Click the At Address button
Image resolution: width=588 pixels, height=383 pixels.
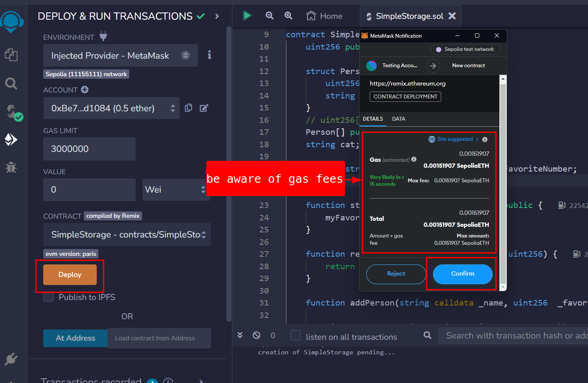75,338
